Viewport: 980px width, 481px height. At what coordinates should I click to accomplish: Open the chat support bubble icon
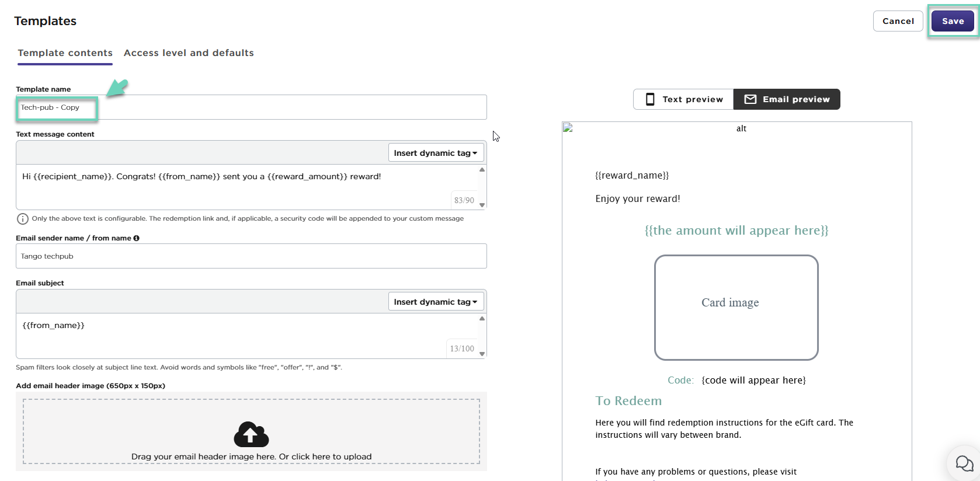click(964, 464)
